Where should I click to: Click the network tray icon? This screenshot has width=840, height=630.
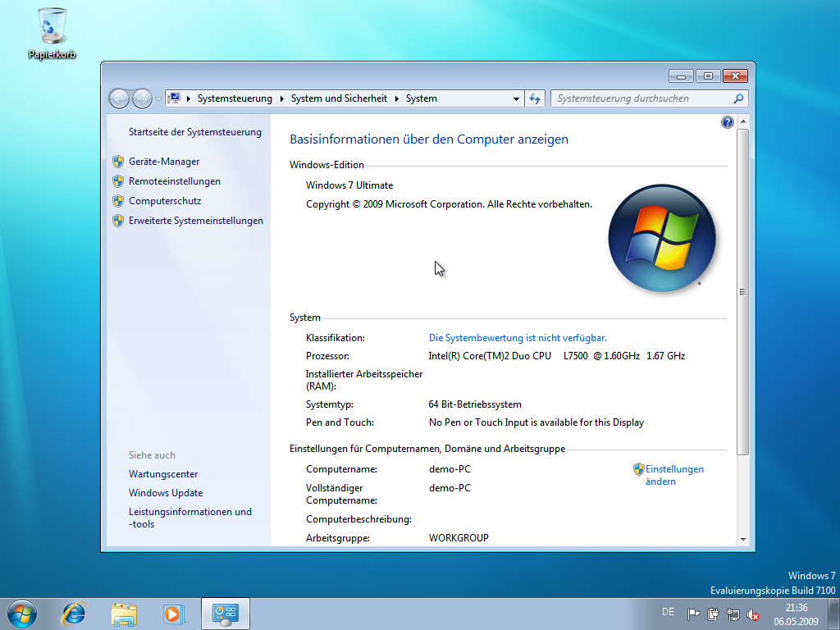click(733, 614)
